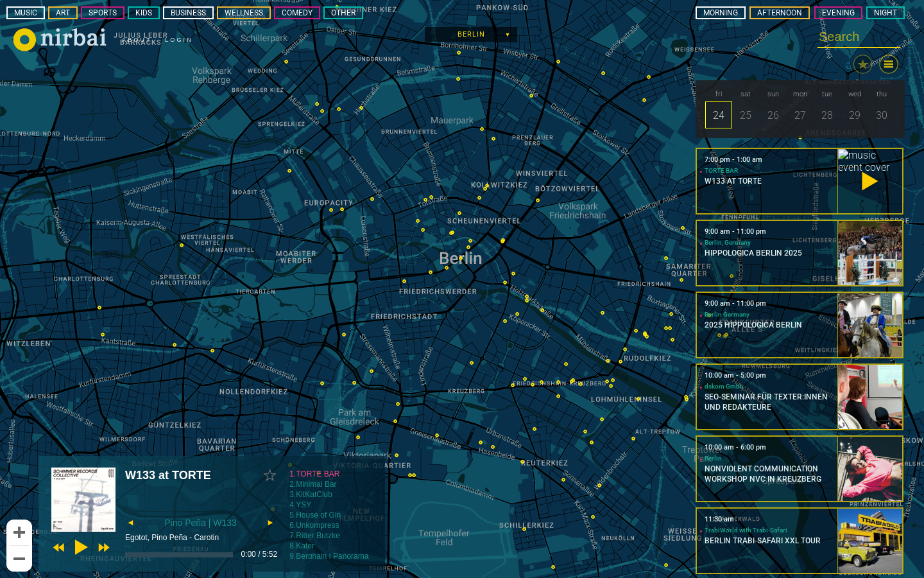Image resolution: width=924 pixels, height=578 pixels.
Task: Click the Search input field
Action: click(859, 37)
